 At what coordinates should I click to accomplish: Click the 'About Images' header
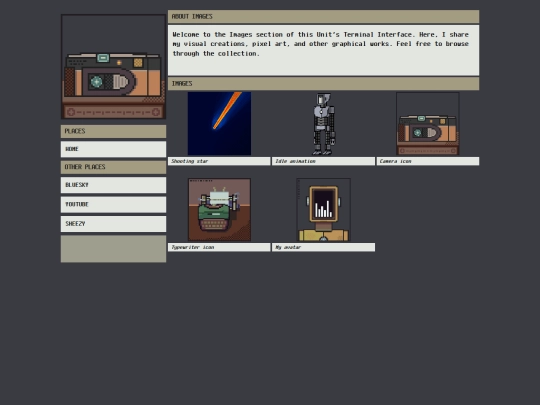323,17
